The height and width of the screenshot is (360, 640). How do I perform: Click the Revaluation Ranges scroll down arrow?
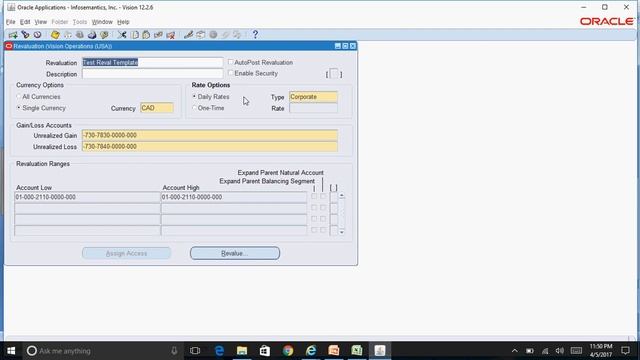click(342, 232)
